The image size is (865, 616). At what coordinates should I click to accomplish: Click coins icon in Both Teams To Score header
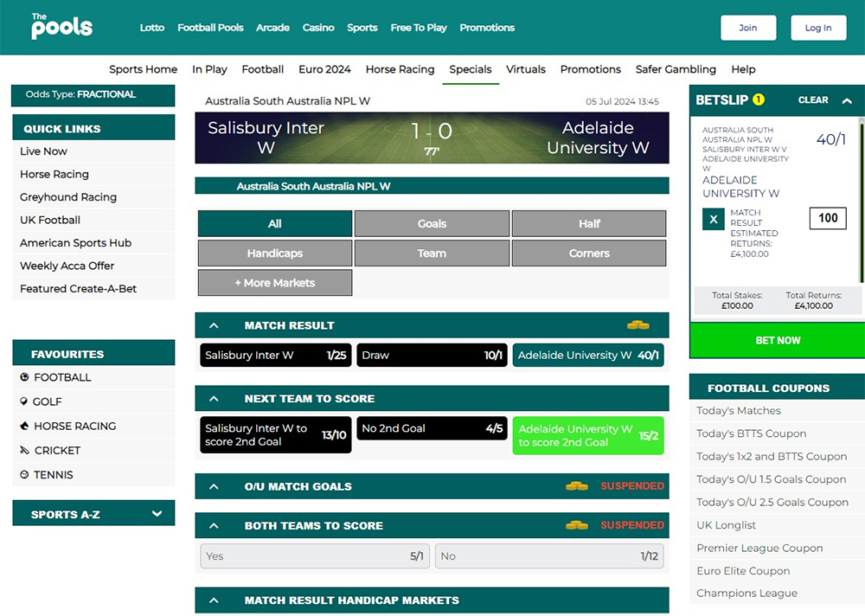click(576, 525)
